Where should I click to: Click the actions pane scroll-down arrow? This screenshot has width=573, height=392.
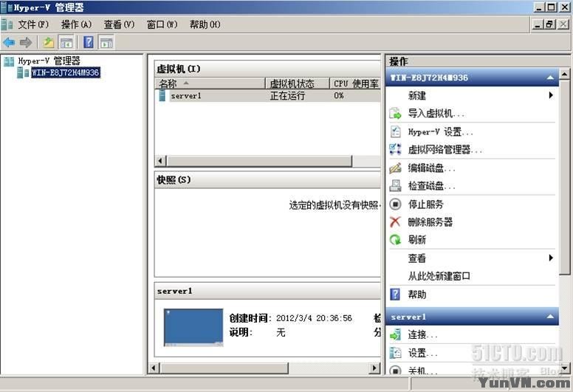pos(565,368)
